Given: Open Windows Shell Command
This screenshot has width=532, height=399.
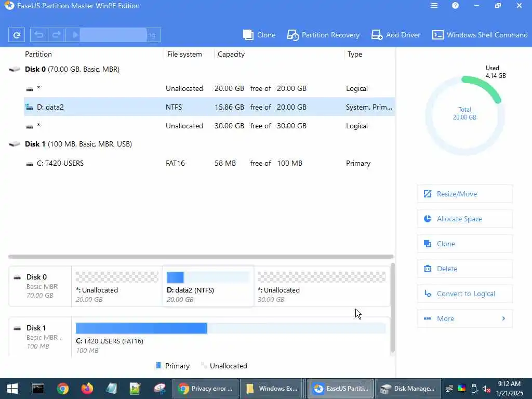Looking at the screenshot, I should 480,35.
